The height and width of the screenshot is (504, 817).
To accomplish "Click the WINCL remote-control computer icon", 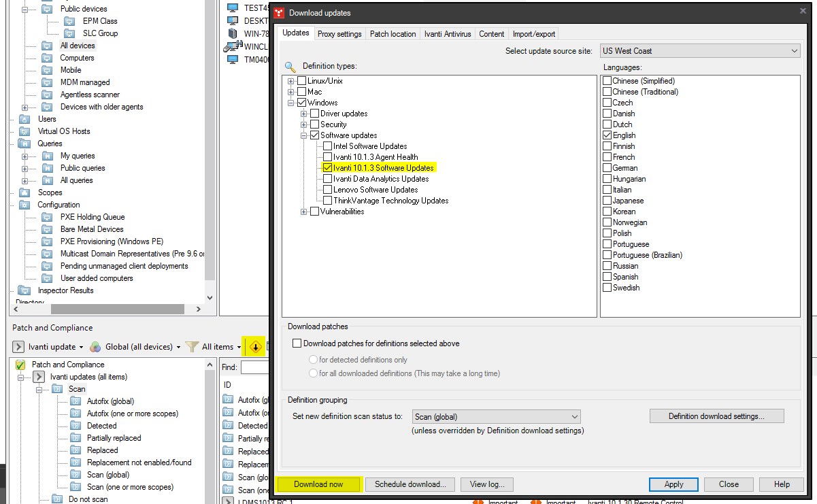I will [231, 46].
